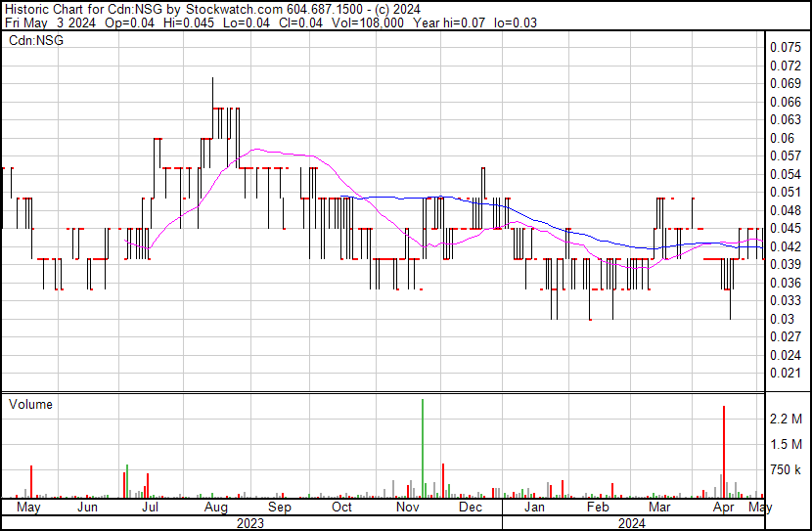Click the 'Historic Chart for Cdn:NSG' title text
812x531 pixels.
click(x=83, y=10)
